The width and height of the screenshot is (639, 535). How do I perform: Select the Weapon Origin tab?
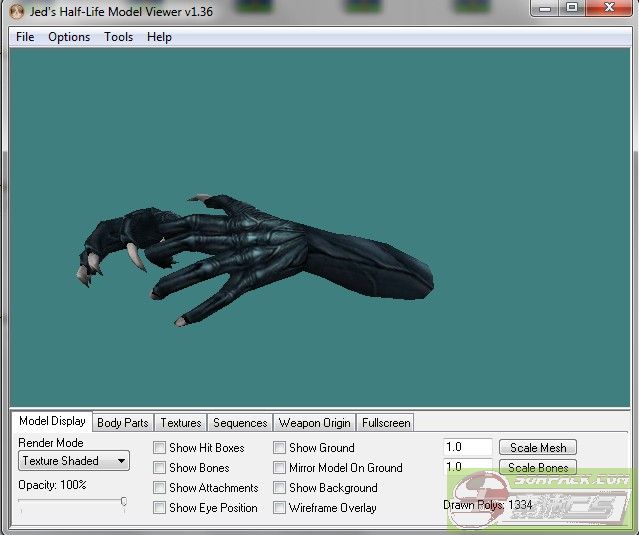coord(314,423)
